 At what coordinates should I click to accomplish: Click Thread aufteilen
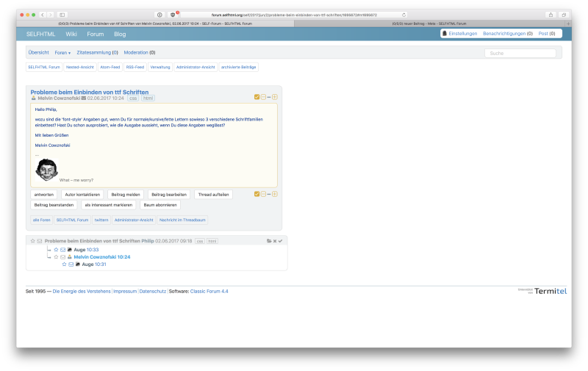click(213, 195)
